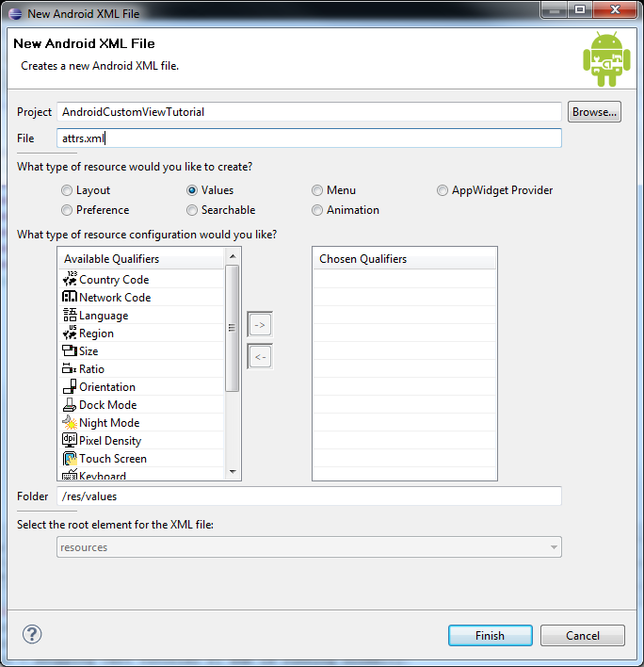Click the Available Qualifiers column header
The width and height of the screenshot is (644, 667).
(x=140, y=259)
